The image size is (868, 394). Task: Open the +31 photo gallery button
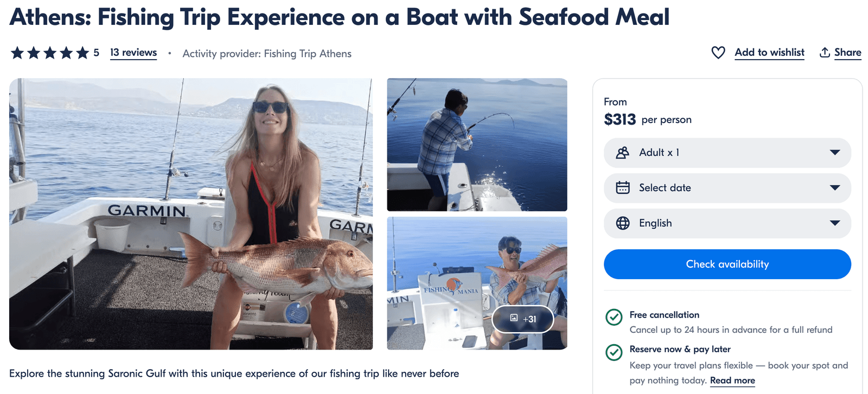522,319
